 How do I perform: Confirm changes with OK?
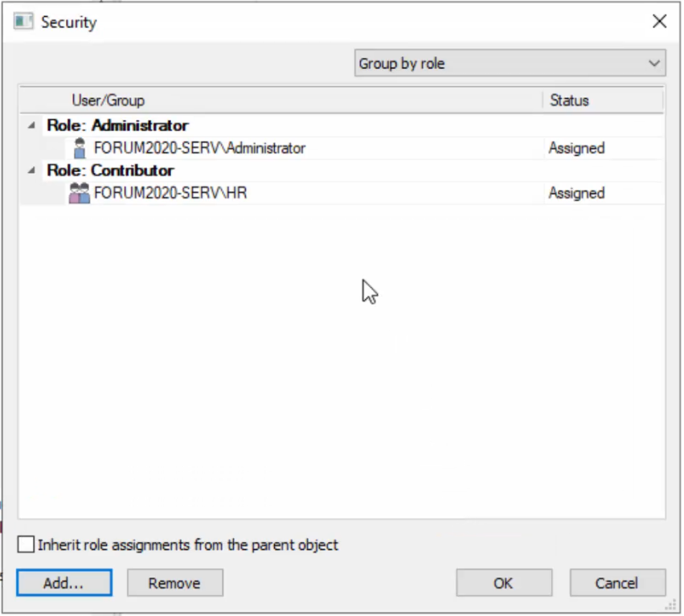point(503,582)
